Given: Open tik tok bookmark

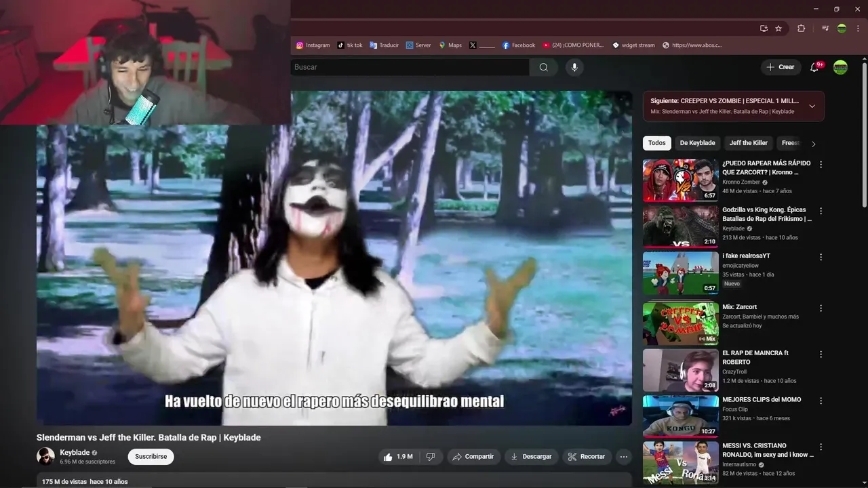Looking at the screenshot, I should tap(350, 45).
